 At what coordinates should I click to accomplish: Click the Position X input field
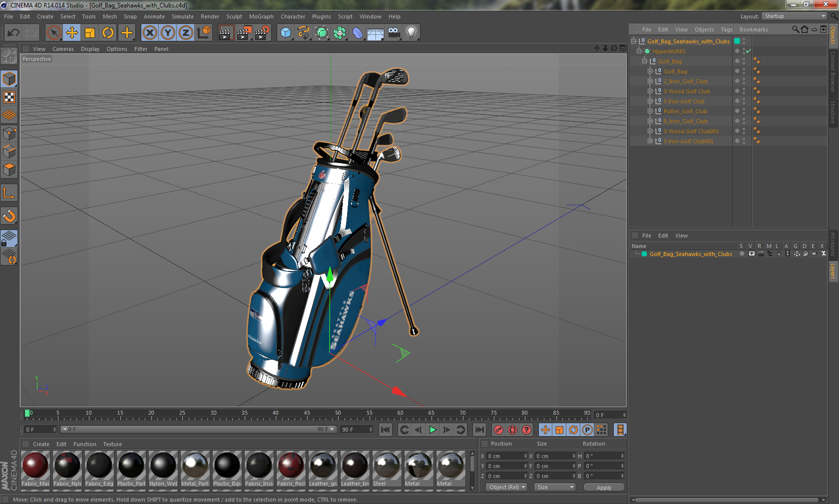click(x=507, y=456)
